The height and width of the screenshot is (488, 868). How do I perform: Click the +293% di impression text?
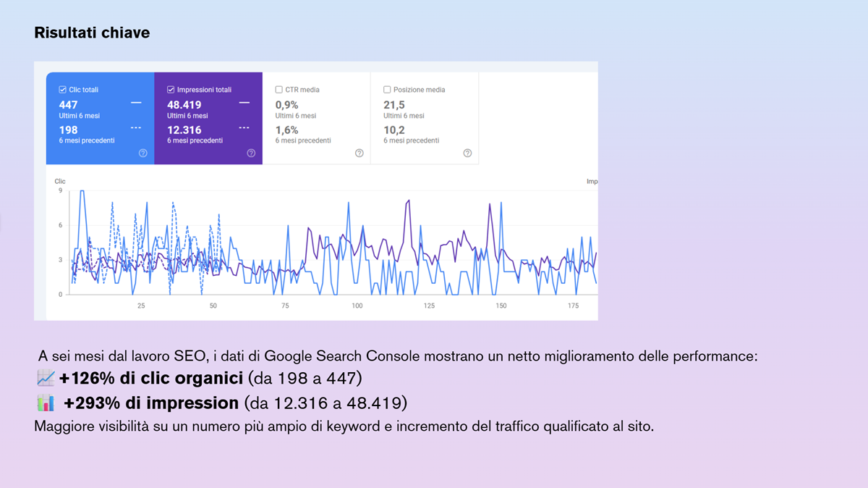coord(150,403)
